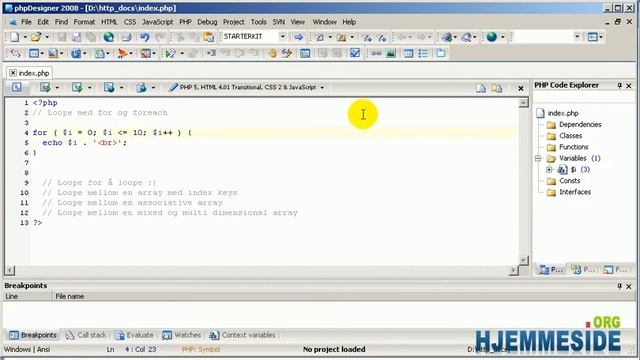Click the bulleted list icon
The height and width of the screenshot is (360, 640).
(x=423, y=53)
